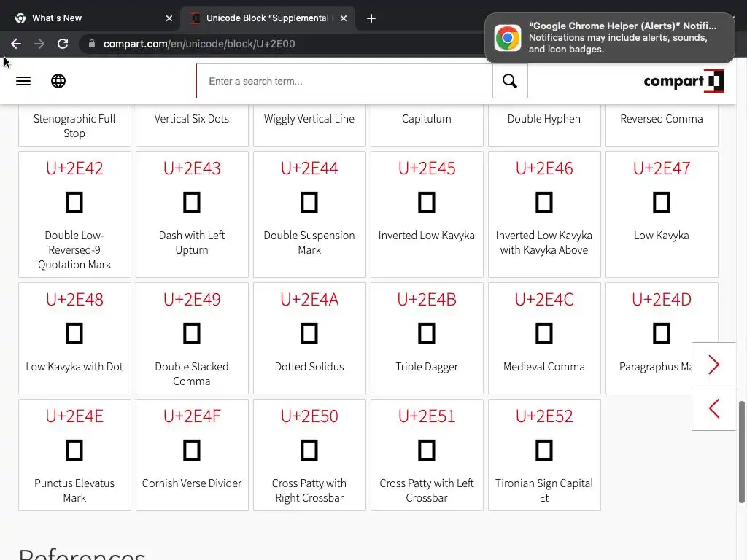Close the What's New tab

[169, 18]
